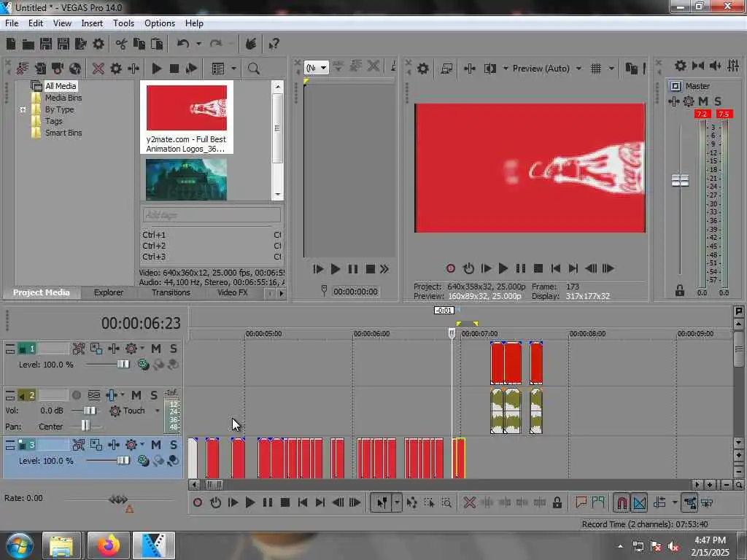Cut selection with the scissors icon

coord(122,44)
